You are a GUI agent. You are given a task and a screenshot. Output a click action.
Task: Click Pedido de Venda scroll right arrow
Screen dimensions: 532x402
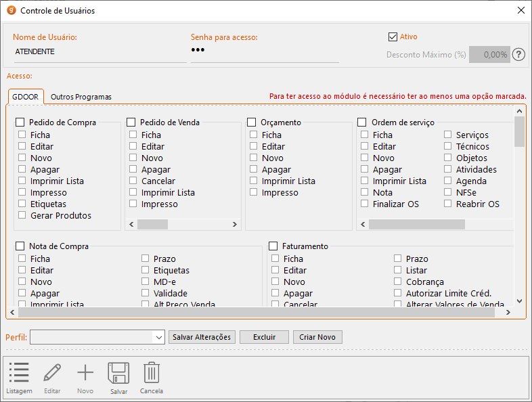pos(234,224)
